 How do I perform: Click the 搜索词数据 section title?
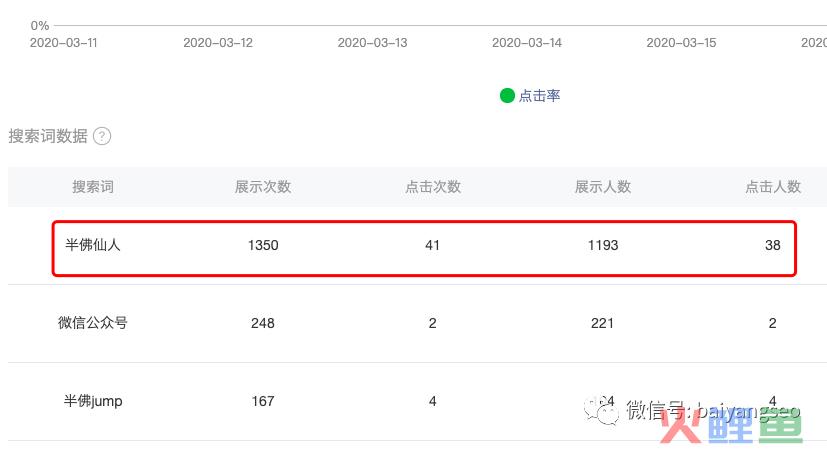coord(48,136)
